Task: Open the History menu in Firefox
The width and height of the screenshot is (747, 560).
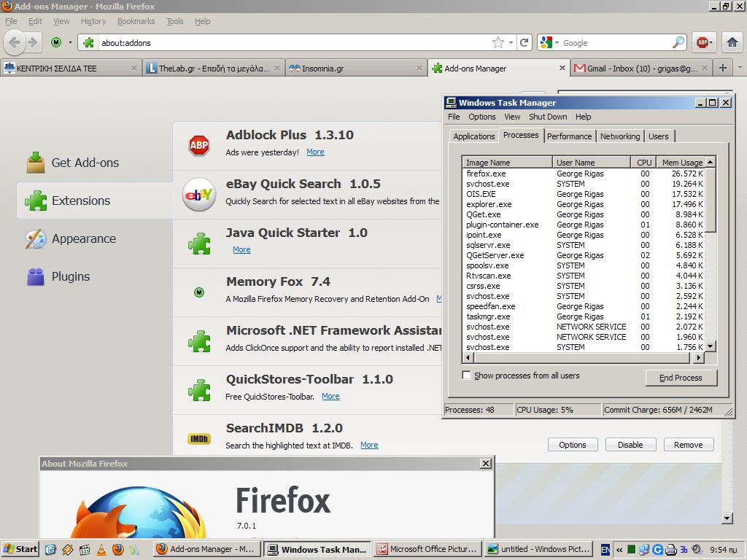Action: (93, 21)
